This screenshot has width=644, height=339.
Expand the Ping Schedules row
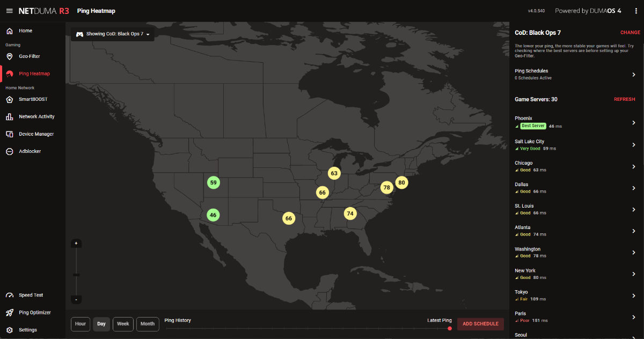[x=634, y=75]
